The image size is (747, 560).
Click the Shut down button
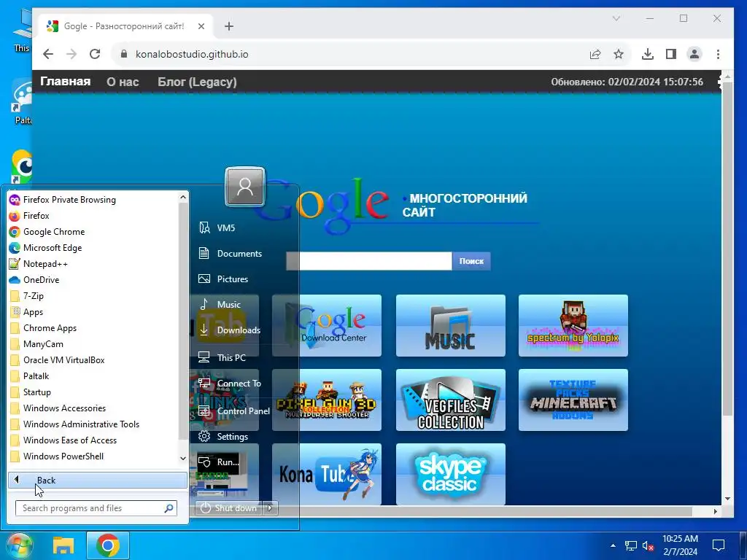(x=230, y=508)
